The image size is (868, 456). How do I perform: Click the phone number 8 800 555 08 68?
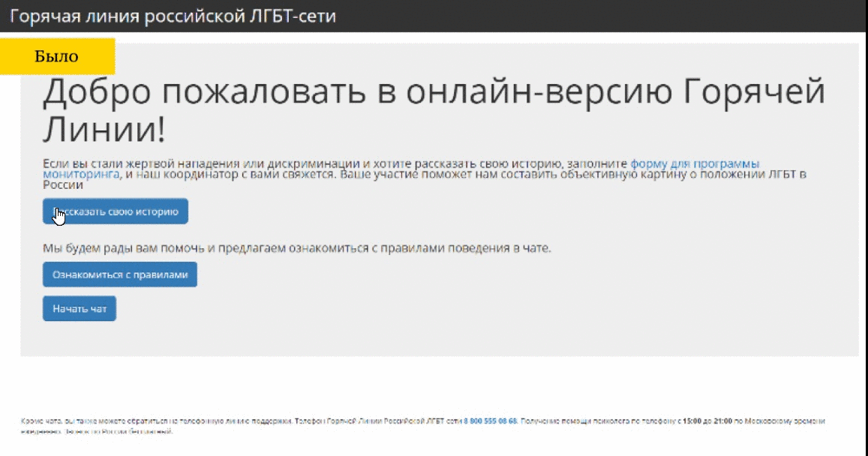click(x=490, y=421)
